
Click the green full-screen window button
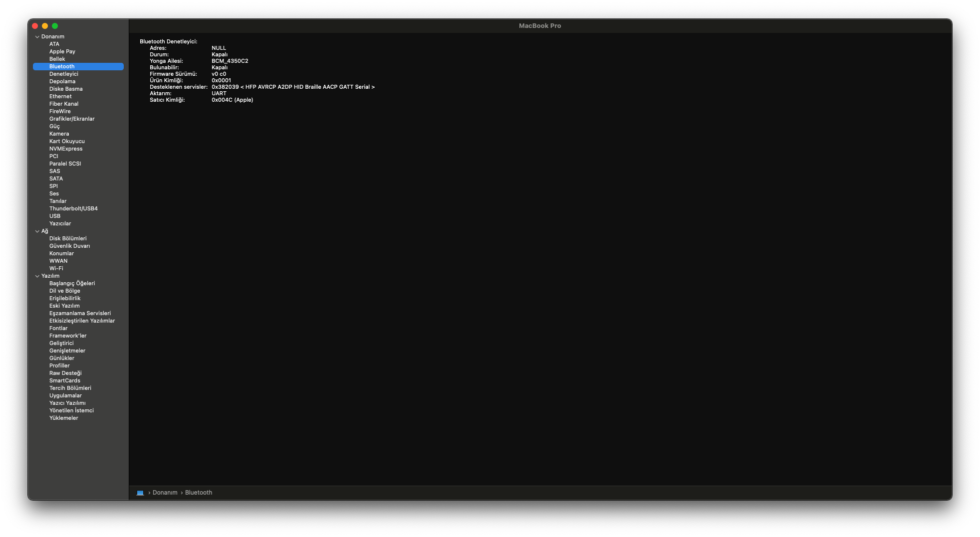(55, 26)
